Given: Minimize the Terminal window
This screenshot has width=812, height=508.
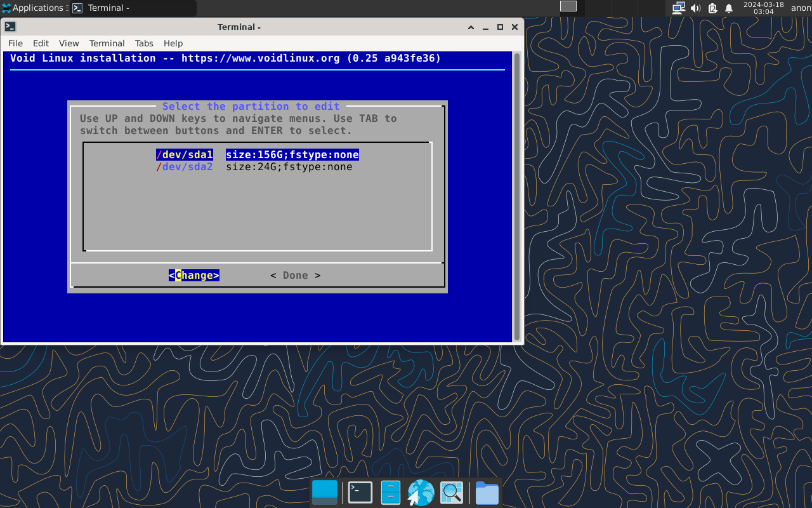Looking at the screenshot, I should tap(485, 27).
